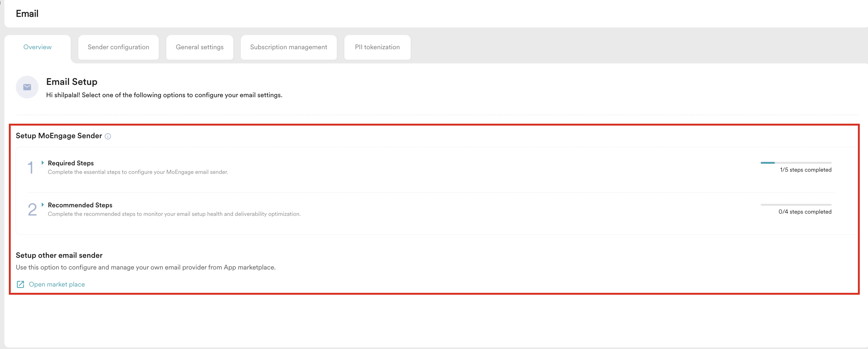This screenshot has width=868, height=349.
Task: Click the Required Steps title text
Action: tap(71, 163)
